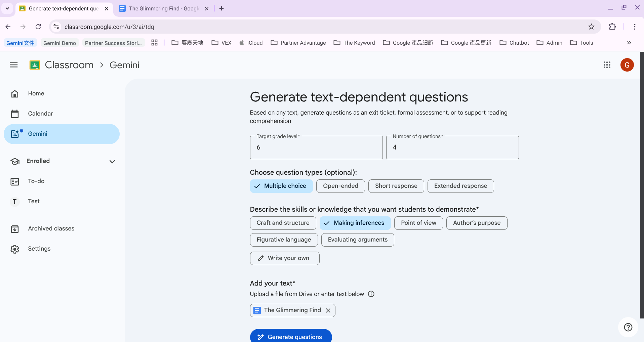Expand the Enrolled classes list
Image resolution: width=644 pixels, height=342 pixels.
(x=112, y=162)
